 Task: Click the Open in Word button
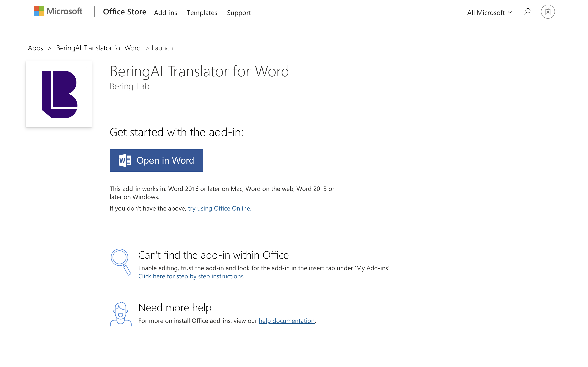click(x=156, y=160)
